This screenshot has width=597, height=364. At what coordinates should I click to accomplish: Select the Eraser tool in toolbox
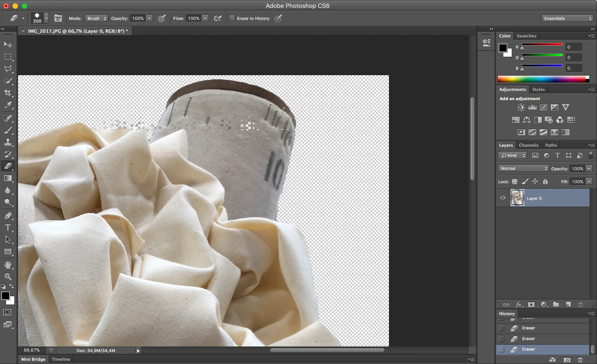tap(8, 166)
